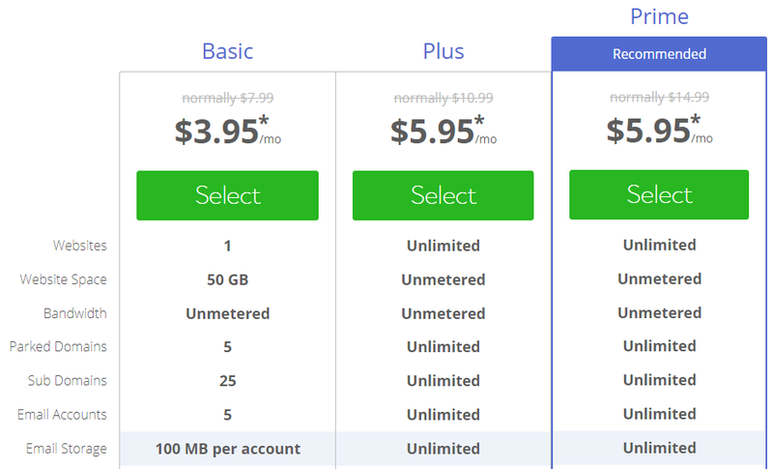Click the Recommended banner on Prime
Image resolution: width=773 pixels, height=469 pixels.
tap(659, 54)
